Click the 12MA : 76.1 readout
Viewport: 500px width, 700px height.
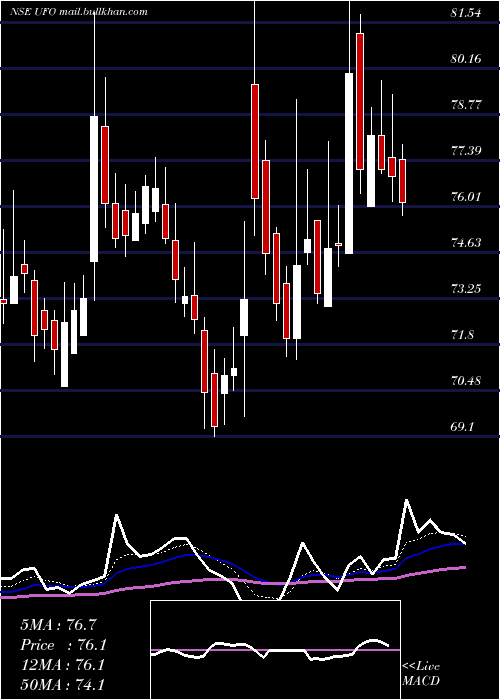62,665
